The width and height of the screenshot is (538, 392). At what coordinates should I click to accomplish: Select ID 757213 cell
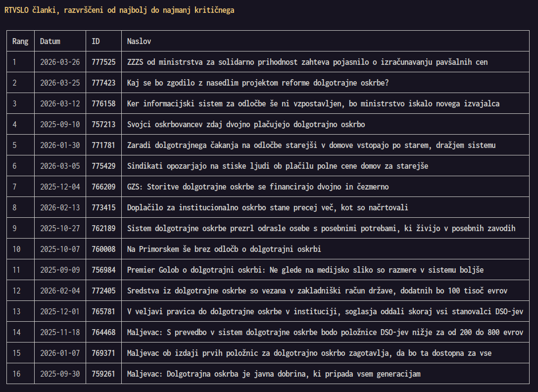(103, 124)
